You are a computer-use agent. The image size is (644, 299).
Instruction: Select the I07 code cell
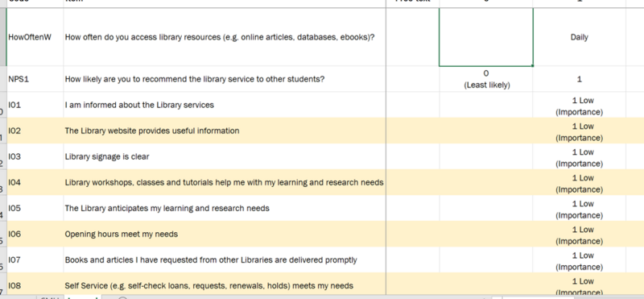(x=35, y=260)
